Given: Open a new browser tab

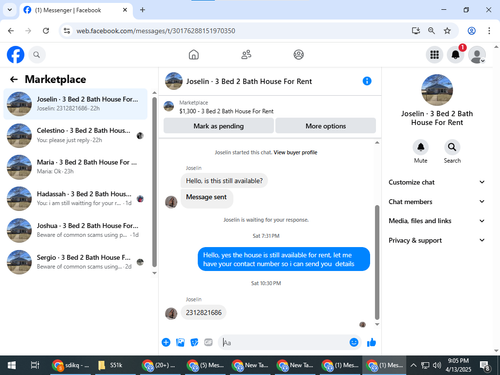Looking at the screenshot, I should tap(142, 10).
